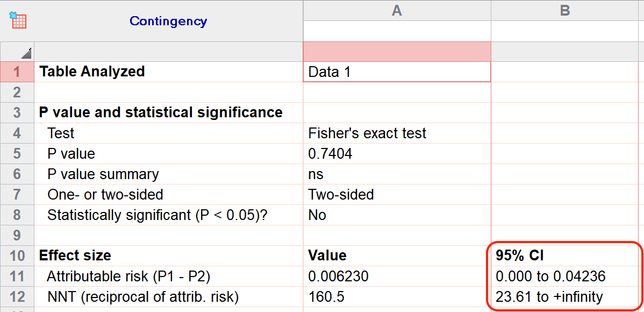Select the 95% CI header cell
This screenshot has width=644, height=312.
564,256
